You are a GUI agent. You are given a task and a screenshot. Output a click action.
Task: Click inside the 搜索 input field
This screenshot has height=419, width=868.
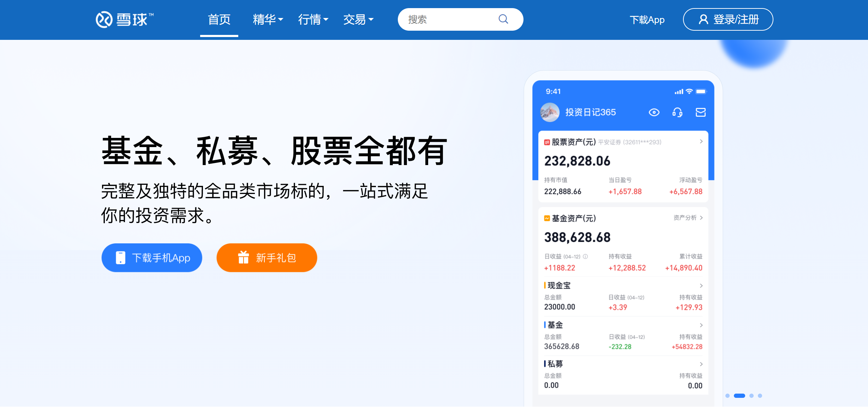pos(441,19)
